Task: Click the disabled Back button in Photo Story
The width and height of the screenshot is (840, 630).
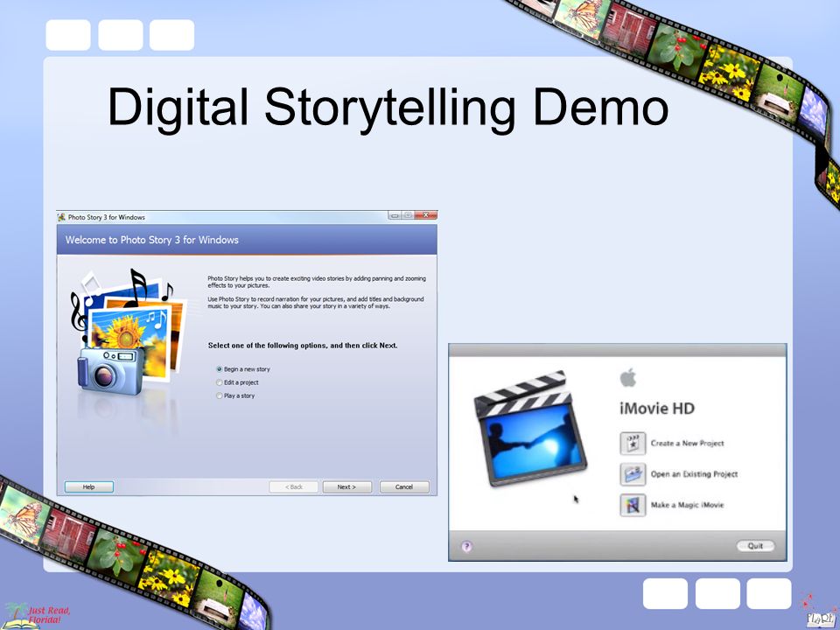Action: [294, 487]
